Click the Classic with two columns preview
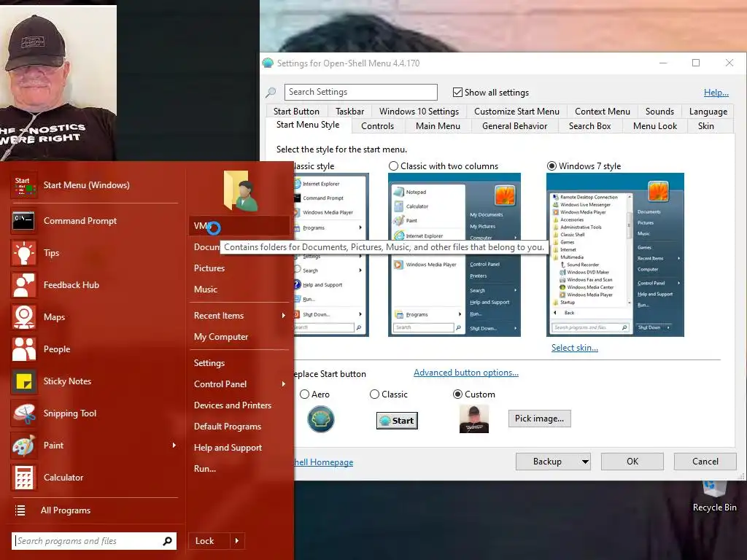 [x=454, y=254]
